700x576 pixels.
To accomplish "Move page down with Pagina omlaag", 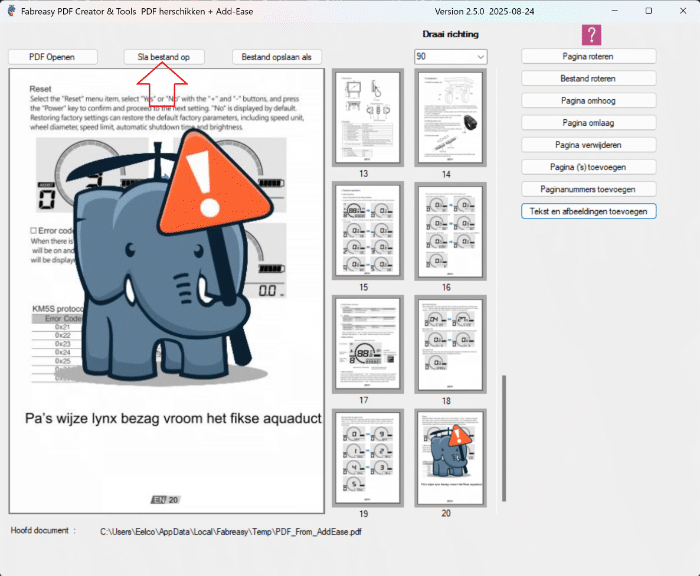I will click(x=588, y=122).
